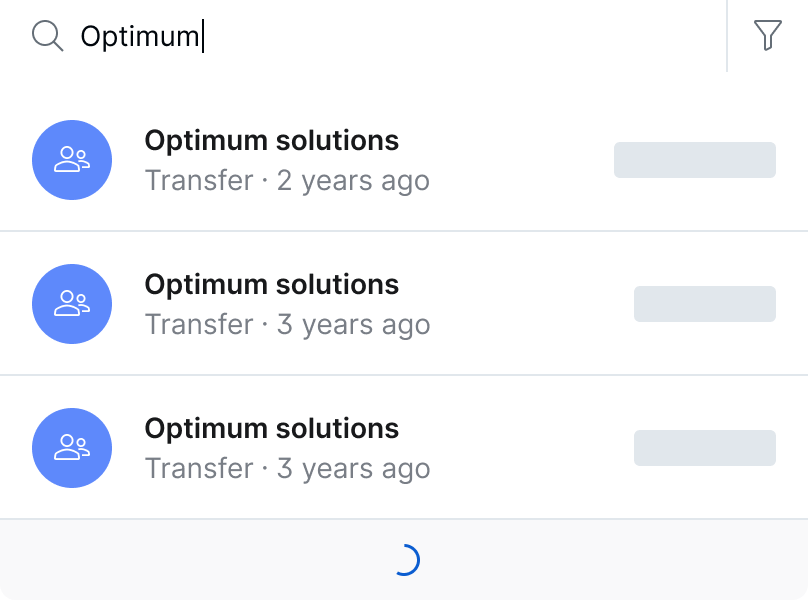The height and width of the screenshot is (600, 808).
Task: Click the middle row's 'Transfer · 3 years ago' text
Action: tap(288, 324)
